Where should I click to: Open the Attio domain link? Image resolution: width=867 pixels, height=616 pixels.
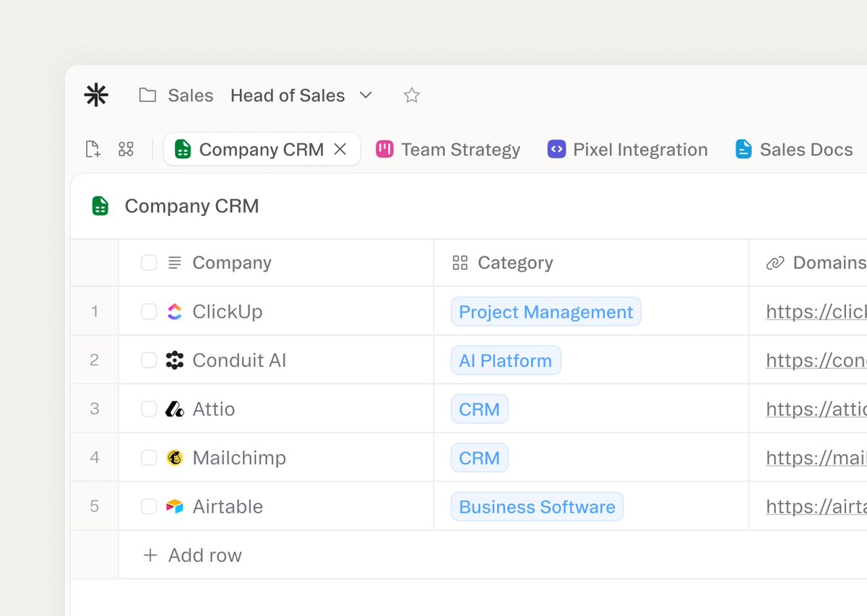816,409
